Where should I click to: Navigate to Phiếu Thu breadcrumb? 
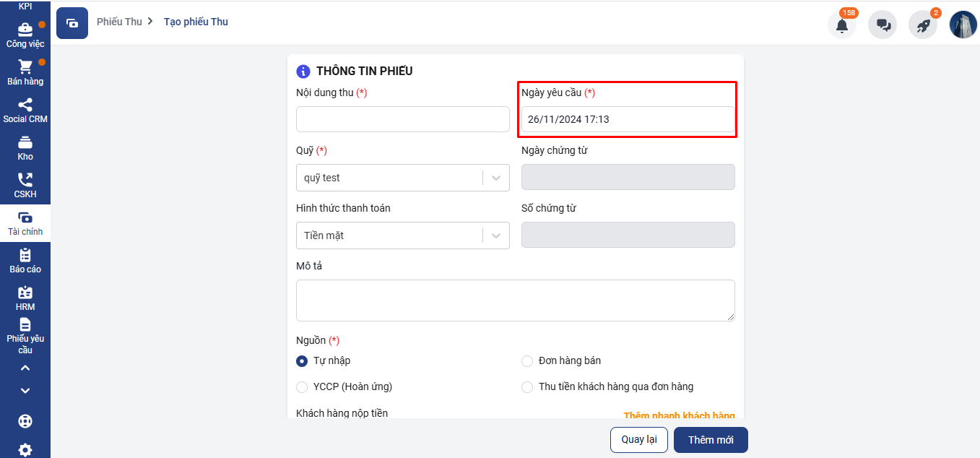tap(119, 22)
